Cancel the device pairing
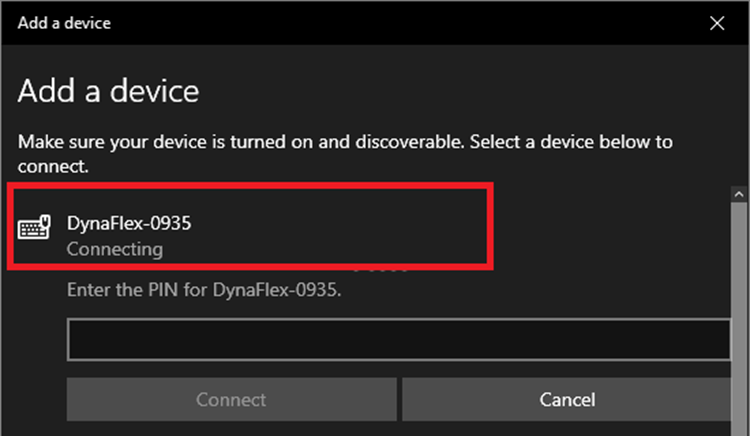The height and width of the screenshot is (436, 750). (x=567, y=399)
